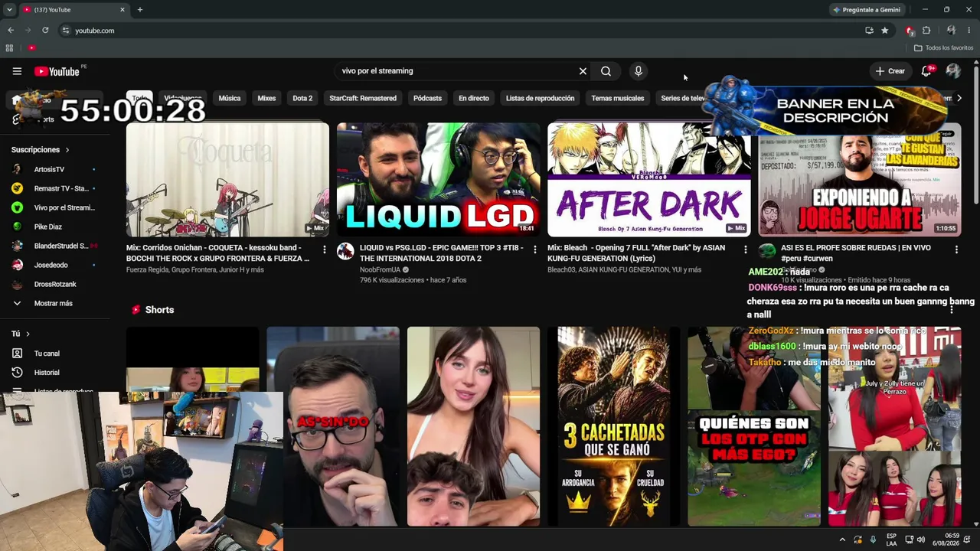Open the apps grid in bookmarks bar
Viewport: 980px width, 551px height.
(x=9, y=48)
